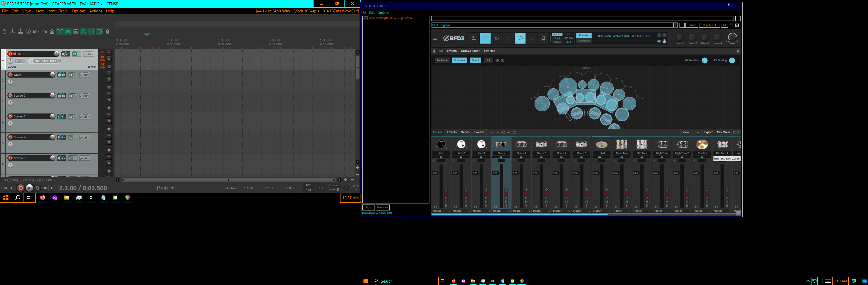
Task: Click the Presets button in BFD3
Action: (x=584, y=35)
